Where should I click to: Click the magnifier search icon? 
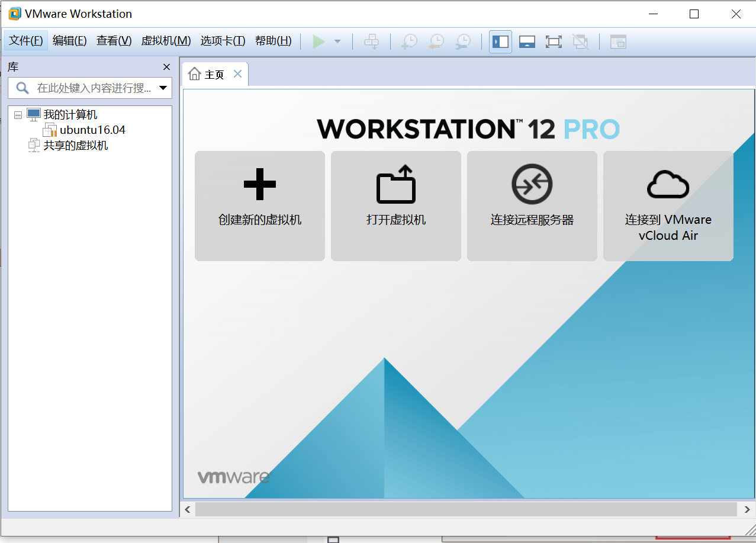point(22,88)
